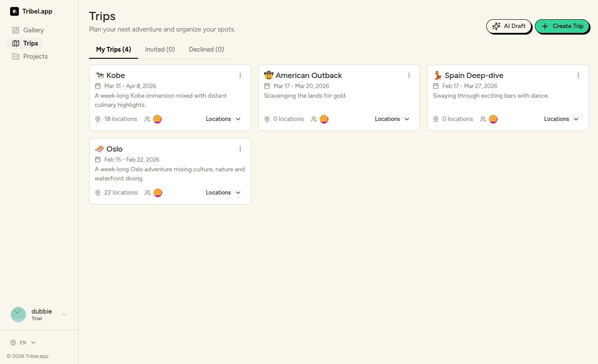The image size is (598, 364).
Task: Click the Kobe trip member avatar
Action: click(x=157, y=119)
